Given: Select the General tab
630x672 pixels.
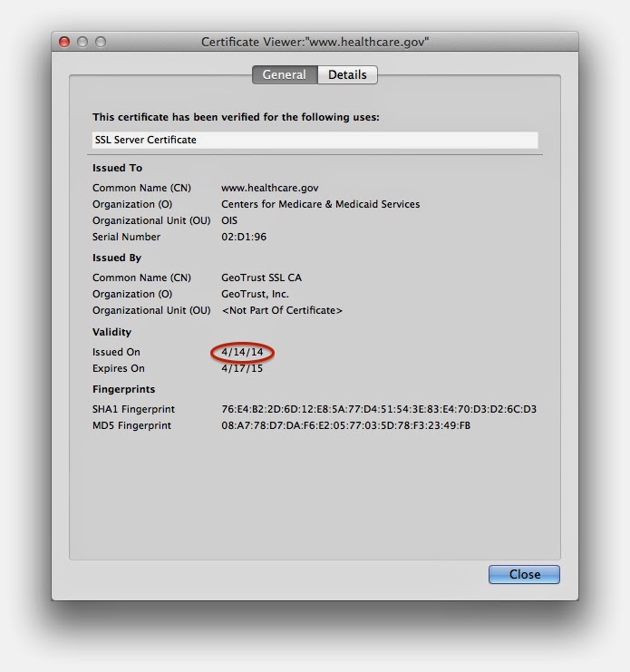Looking at the screenshot, I should click(x=285, y=75).
